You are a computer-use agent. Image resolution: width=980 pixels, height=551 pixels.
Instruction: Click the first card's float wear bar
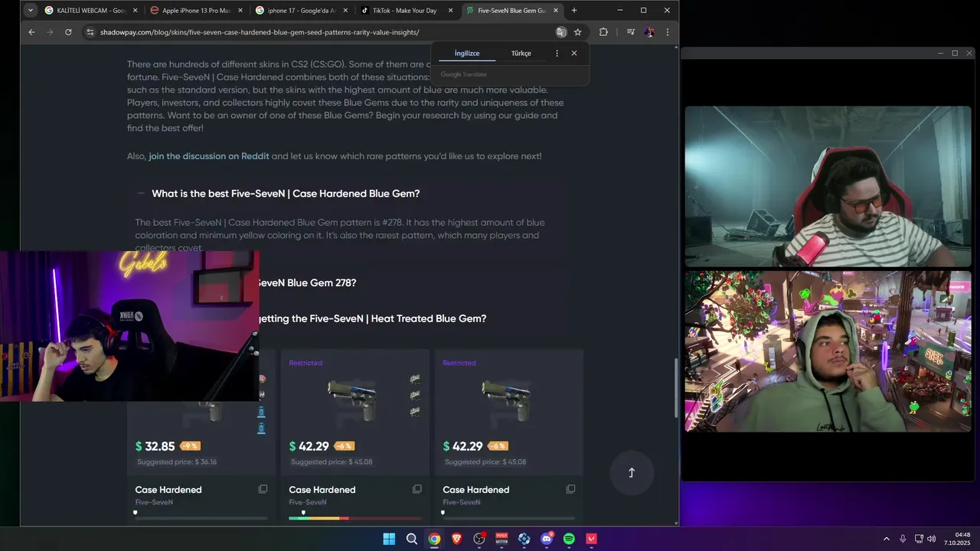click(x=201, y=518)
